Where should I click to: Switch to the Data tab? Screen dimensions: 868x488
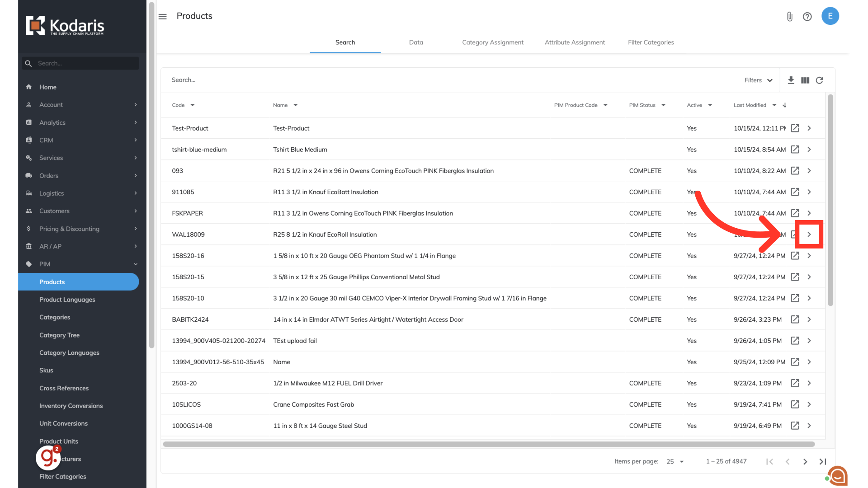tap(416, 42)
